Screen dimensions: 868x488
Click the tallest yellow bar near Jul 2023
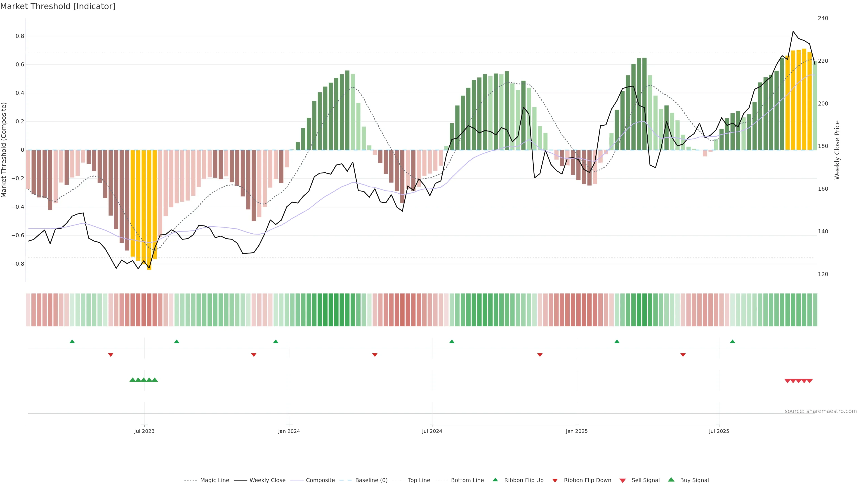pos(149,209)
